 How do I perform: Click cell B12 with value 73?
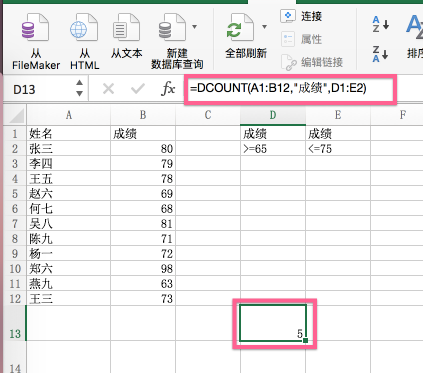pyautogui.click(x=143, y=298)
